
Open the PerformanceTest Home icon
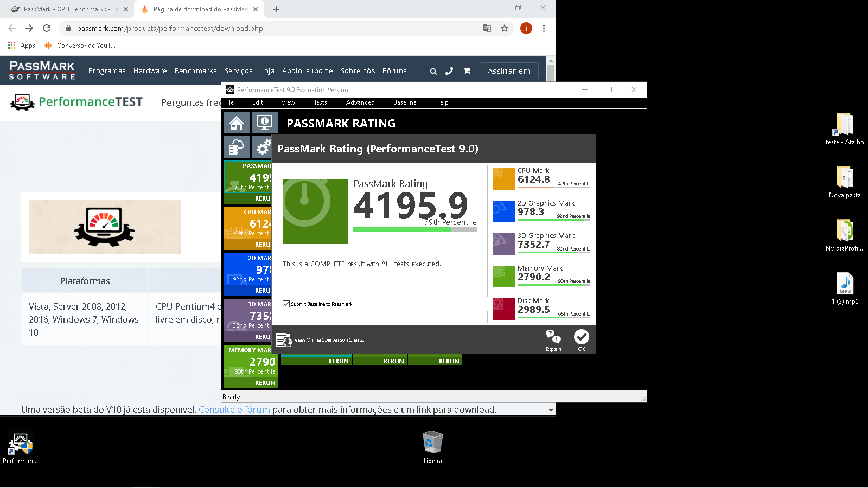[x=237, y=123]
